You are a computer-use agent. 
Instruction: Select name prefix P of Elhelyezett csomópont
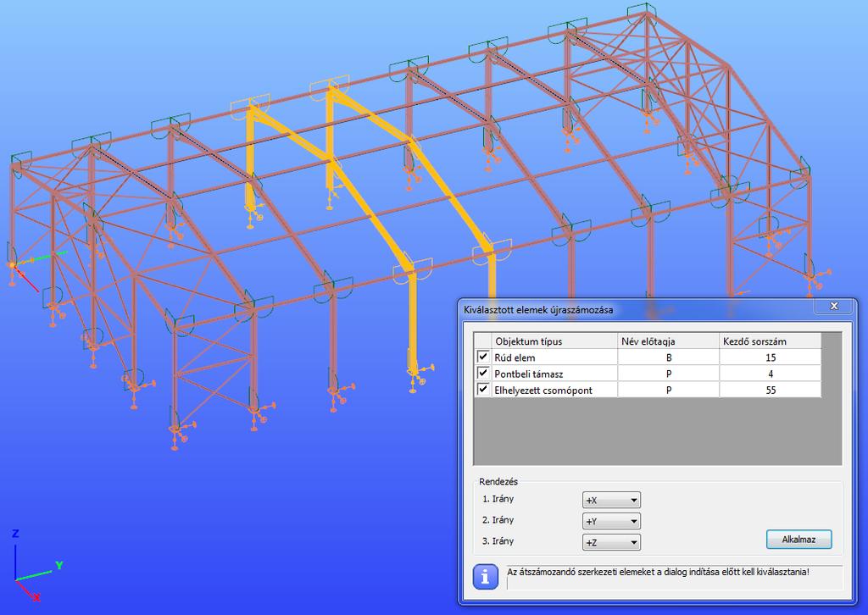668,390
